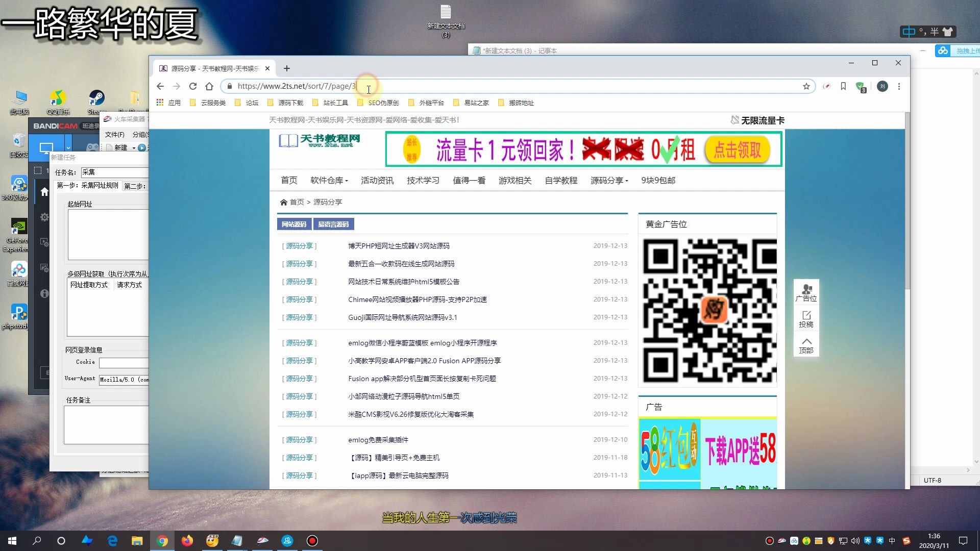Open the 易站之家 bookmark folder
The width and height of the screenshot is (980, 551).
(471, 103)
